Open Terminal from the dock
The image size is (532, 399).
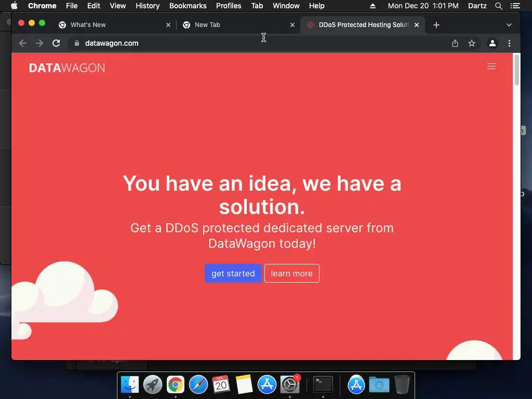(323, 384)
